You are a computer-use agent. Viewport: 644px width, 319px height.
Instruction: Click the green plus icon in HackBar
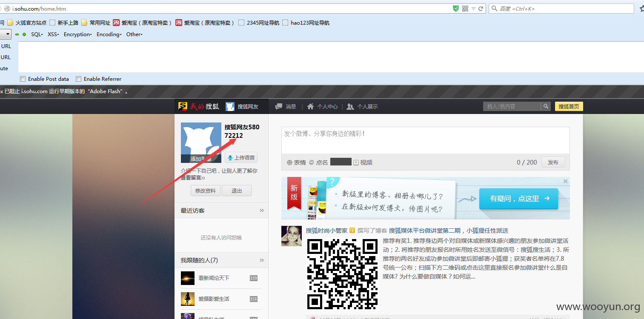pos(24,34)
